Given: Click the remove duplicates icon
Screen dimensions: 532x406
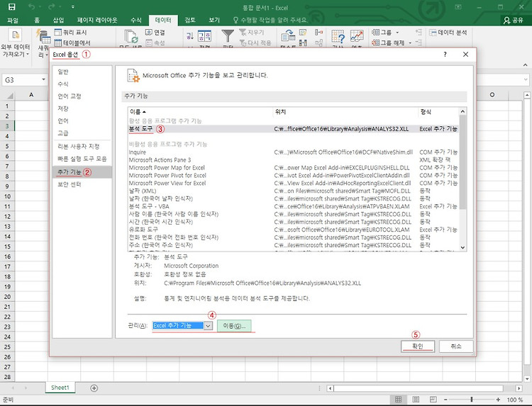Looking at the screenshot, I should [x=303, y=43].
